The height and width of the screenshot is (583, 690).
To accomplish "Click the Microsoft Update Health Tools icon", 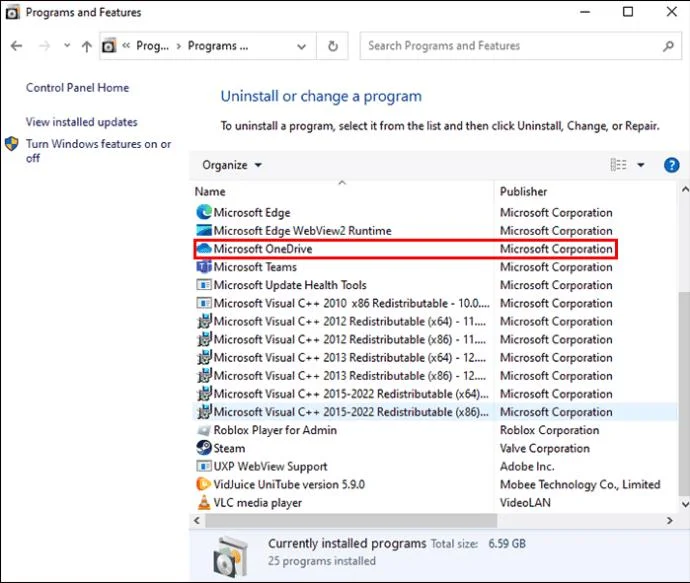I will coord(204,285).
